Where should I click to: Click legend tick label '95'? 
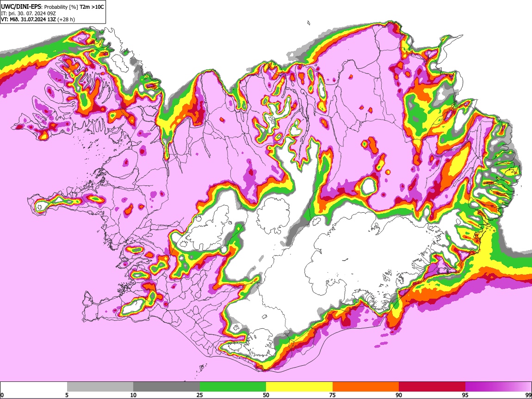point(465,395)
